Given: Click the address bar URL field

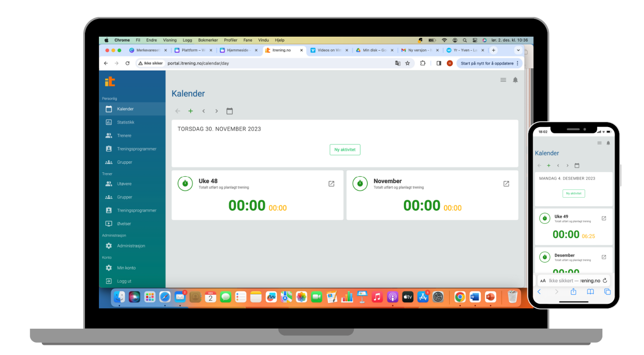Looking at the screenshot, I should [x=271, y=63].
